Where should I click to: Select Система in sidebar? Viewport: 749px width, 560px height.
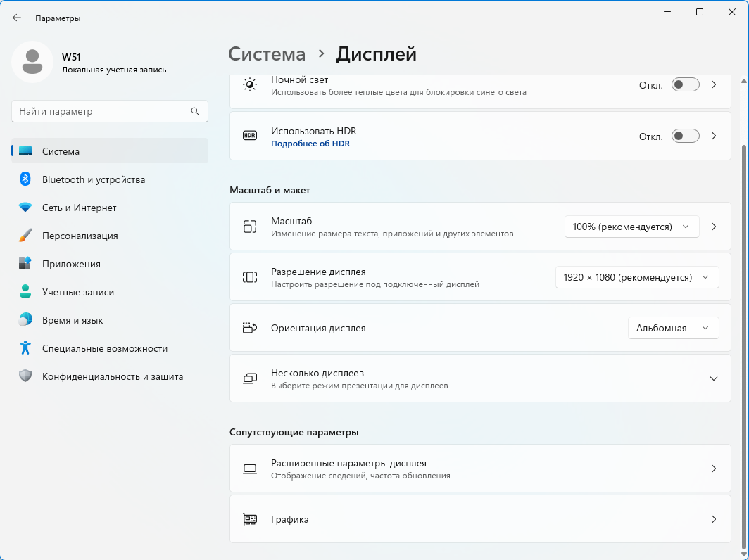(110, 151)
